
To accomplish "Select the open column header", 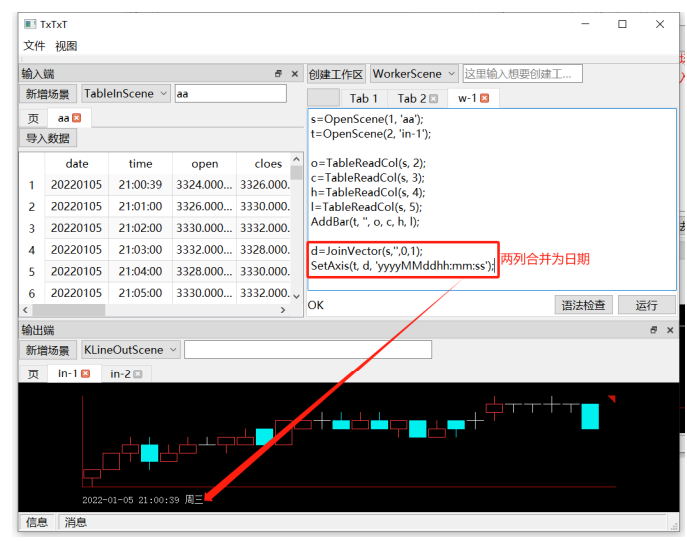I will click(x=204, y=163).
